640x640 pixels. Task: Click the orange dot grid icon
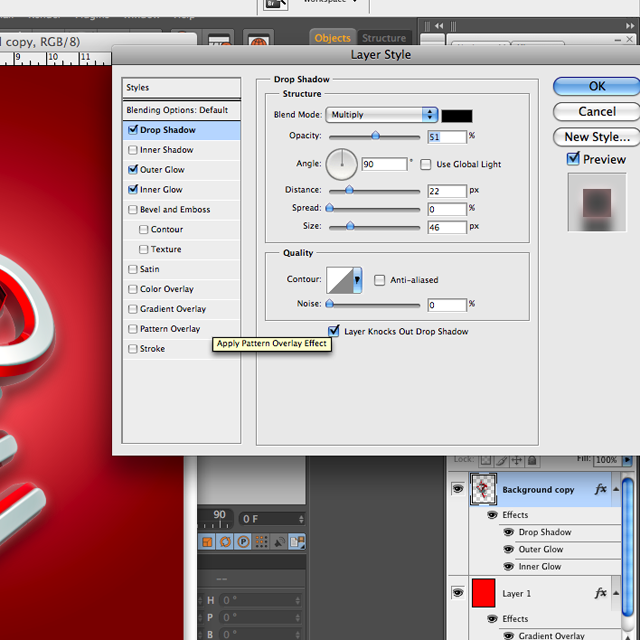(261, 542)
